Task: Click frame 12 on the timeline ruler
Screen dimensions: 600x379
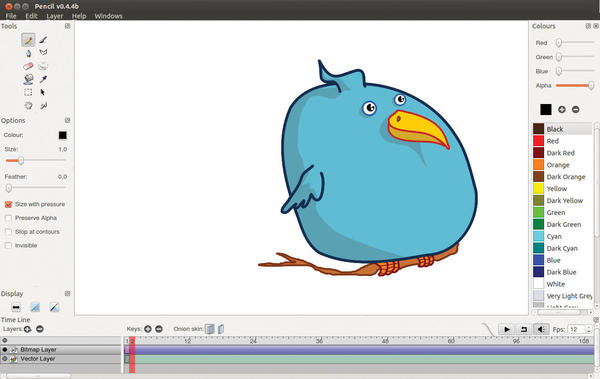Action: click(x=187, y=340)
